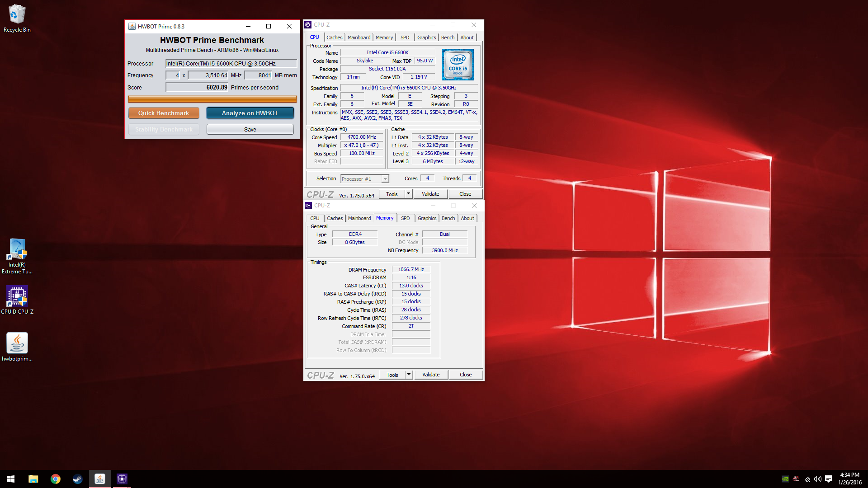Open the CPUID CPU-Z desktop shortcut

[x=17, y=300]
